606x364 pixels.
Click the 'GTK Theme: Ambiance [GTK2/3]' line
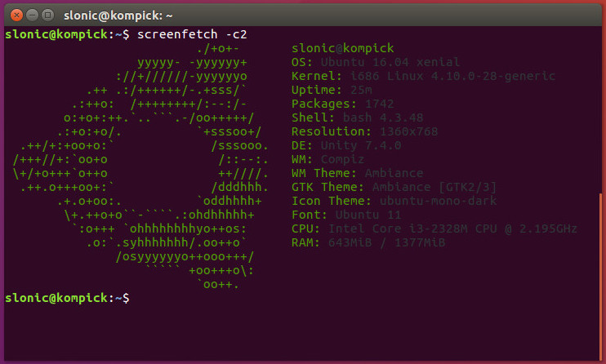point(394,187)
